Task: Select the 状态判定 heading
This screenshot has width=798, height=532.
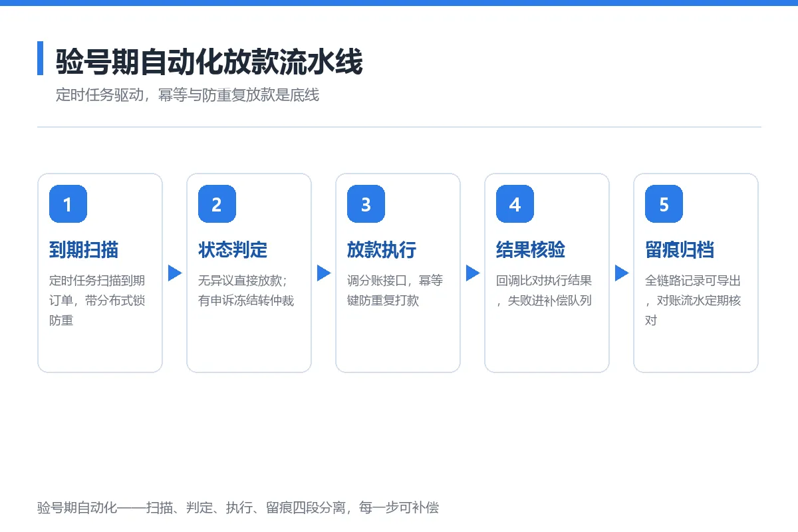Action: 233,250
